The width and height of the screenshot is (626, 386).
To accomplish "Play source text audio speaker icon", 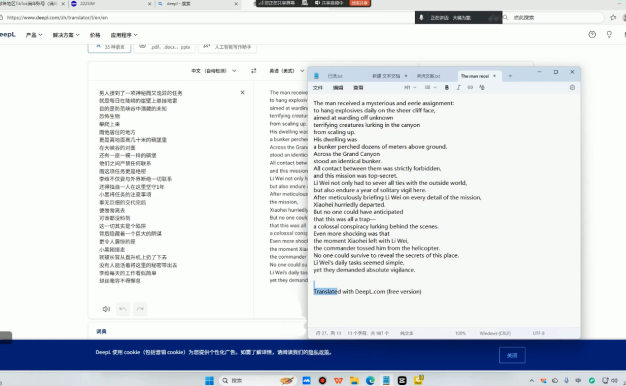I will coord(106,309).
